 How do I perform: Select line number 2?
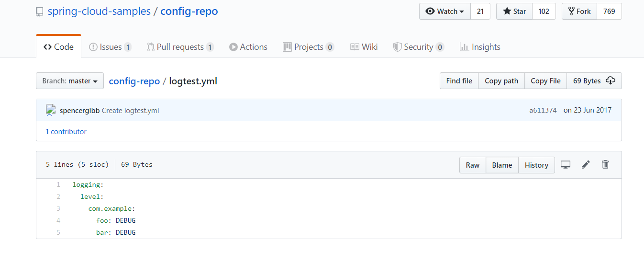click(58, 196)
